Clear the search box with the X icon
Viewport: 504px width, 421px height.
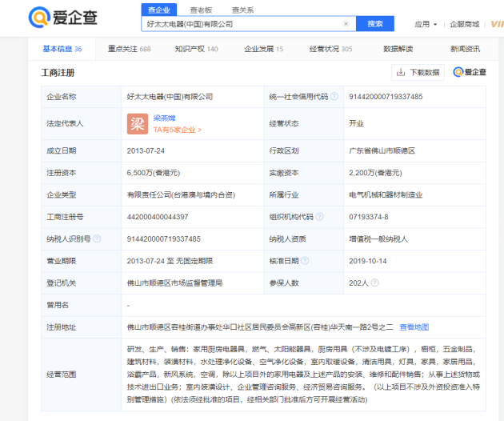346,24
